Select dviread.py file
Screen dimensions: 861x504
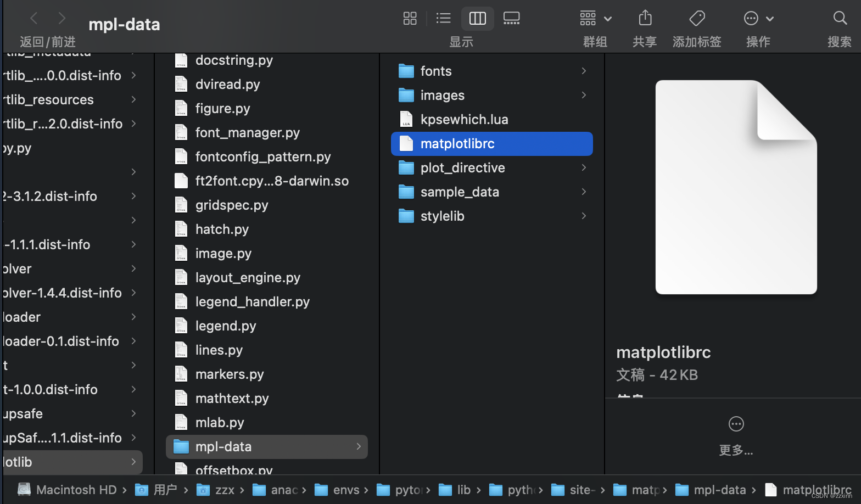click(267, 85)
